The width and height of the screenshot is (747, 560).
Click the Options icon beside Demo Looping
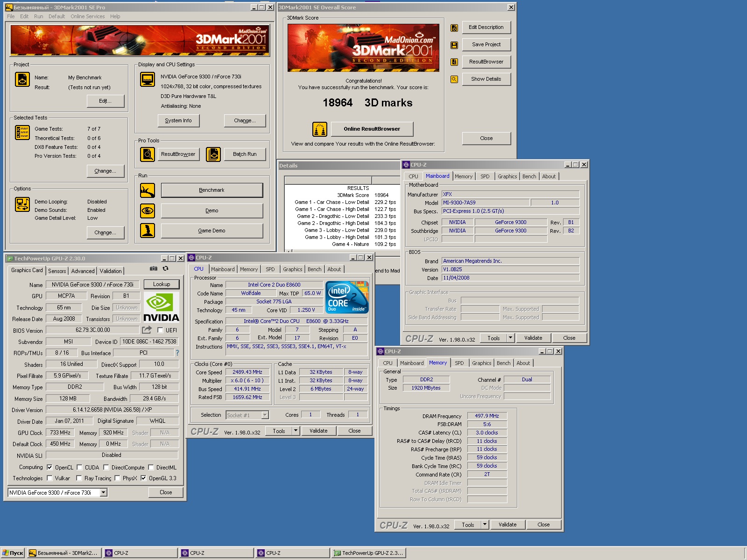22,204
